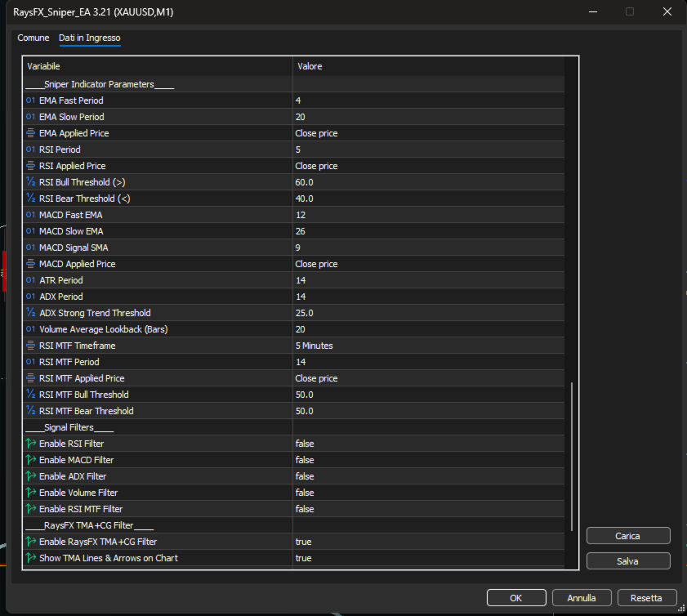The width and height of the screenshot is (687, 616).
Task: Click the integer icon beside EMA Slow Period
Action: coord(30,117)
